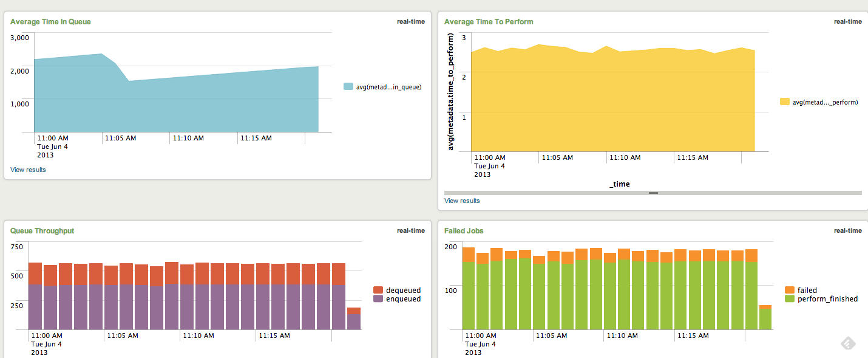Click the green perform_finished legend swatch
The image size is (868, 358).
[790, 299]
